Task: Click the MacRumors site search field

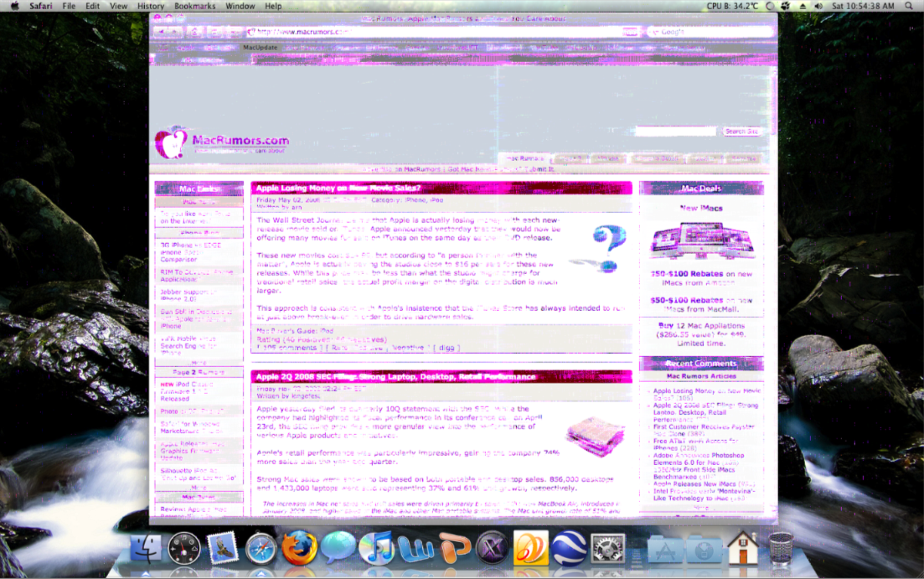Action: point(675,132)
